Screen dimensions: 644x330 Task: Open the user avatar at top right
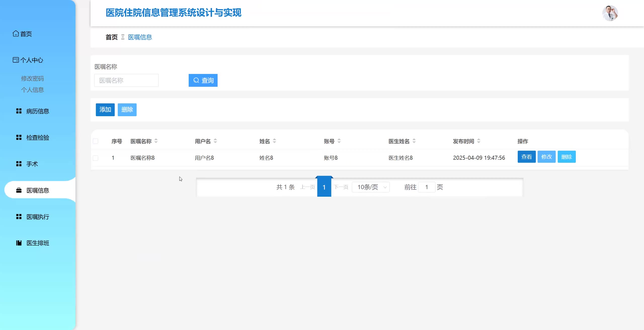pos(610,13)
